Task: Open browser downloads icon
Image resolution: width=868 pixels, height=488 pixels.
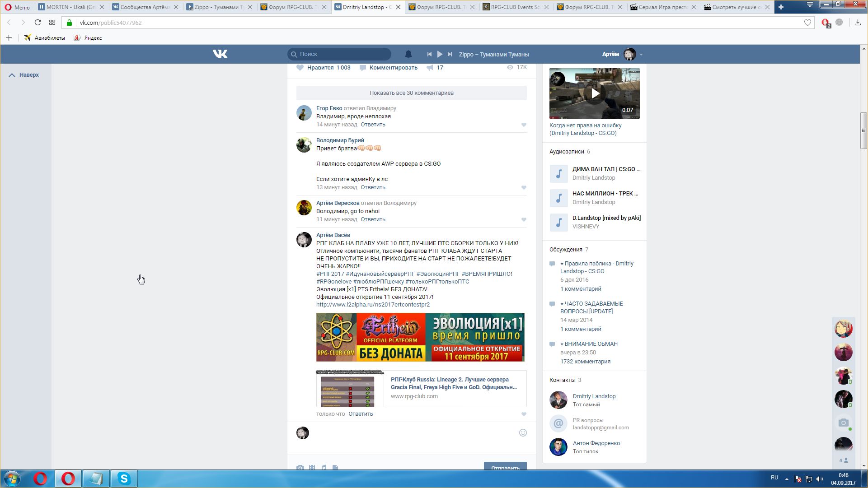Action: coord(858,23)
